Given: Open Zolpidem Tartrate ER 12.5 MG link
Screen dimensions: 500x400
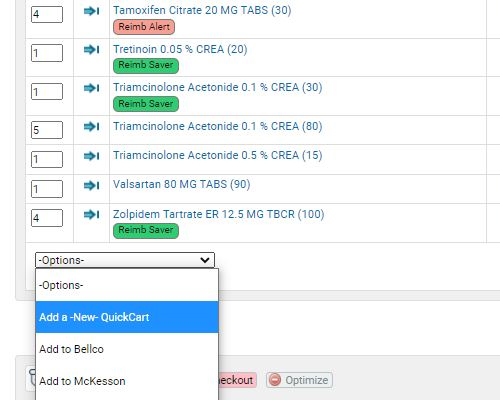Looking at the screenshot, I should coord(218,214).
